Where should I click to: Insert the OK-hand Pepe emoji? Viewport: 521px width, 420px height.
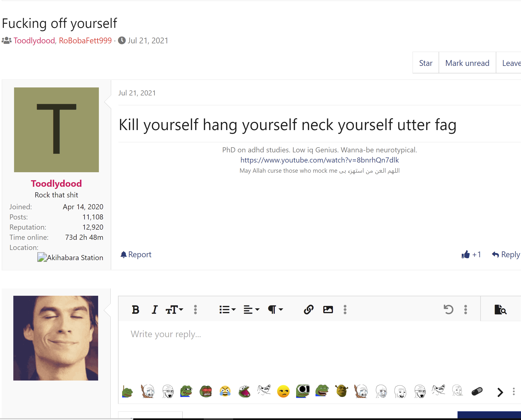(x=186, y=391)
